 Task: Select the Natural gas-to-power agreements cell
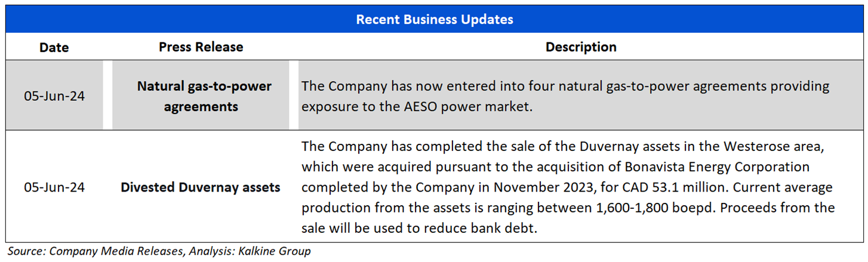[204, 96]
